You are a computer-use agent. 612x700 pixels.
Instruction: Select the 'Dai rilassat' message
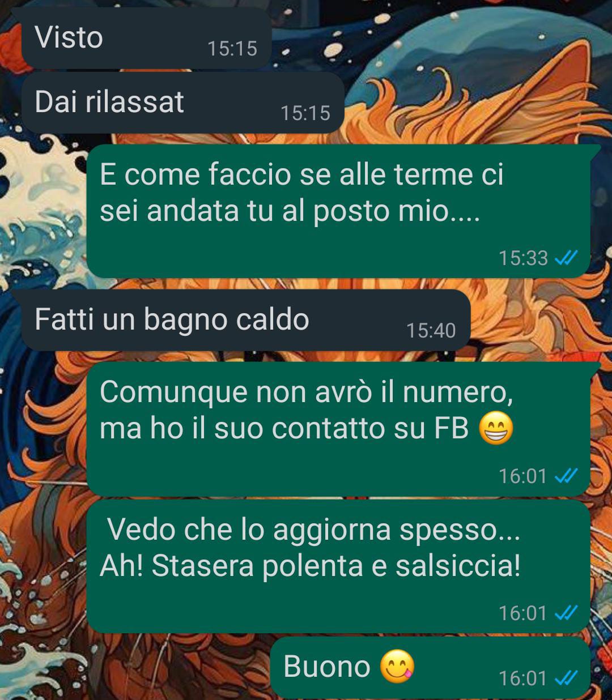pos(182,103)
